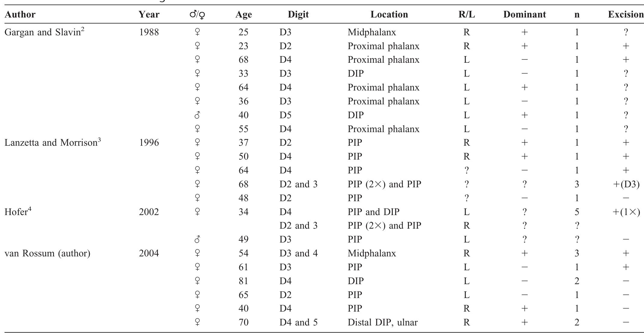Click the year 1988 cell
Image resolution: width=644 pixels, height=333 pixels.
click(149, 32)
